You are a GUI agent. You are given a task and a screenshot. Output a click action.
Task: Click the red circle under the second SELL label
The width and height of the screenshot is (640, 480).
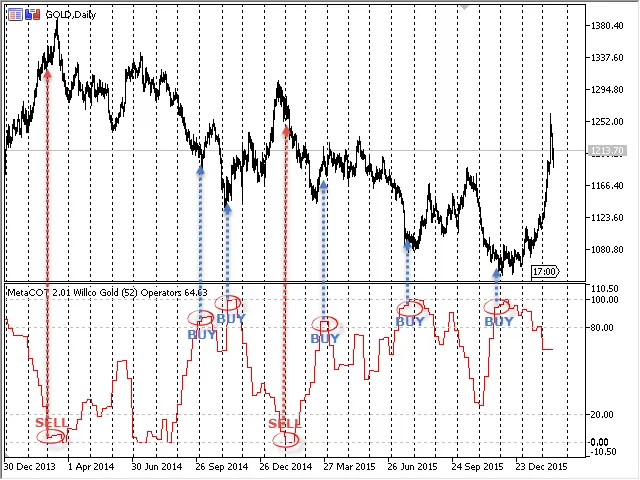coord(286,438)
